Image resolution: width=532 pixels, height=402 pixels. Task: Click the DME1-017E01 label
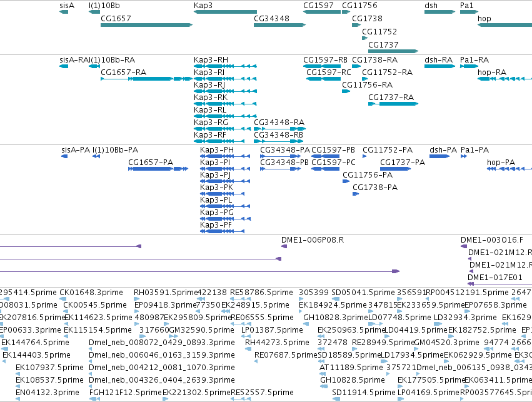[495, 278]
